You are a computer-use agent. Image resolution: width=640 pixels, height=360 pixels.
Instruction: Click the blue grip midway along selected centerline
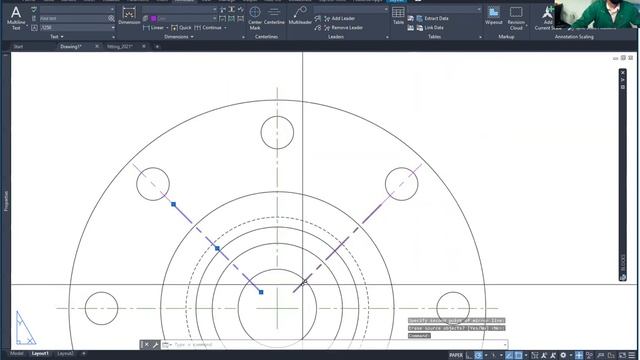pos(217,248)
